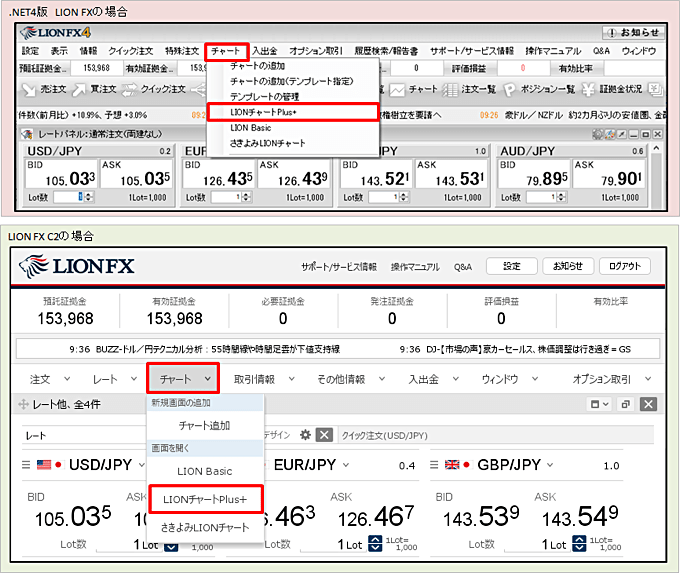Click the 買注文 buy order toolbar icon

79,89
